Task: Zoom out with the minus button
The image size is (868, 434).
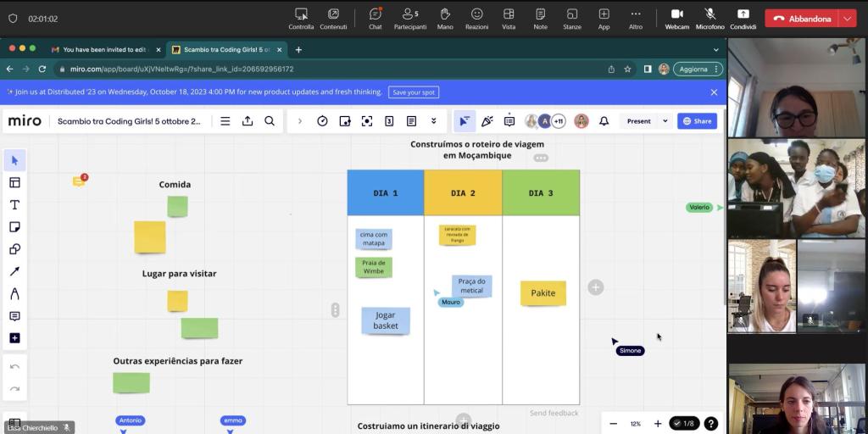Action: click(x=614, y=424)
